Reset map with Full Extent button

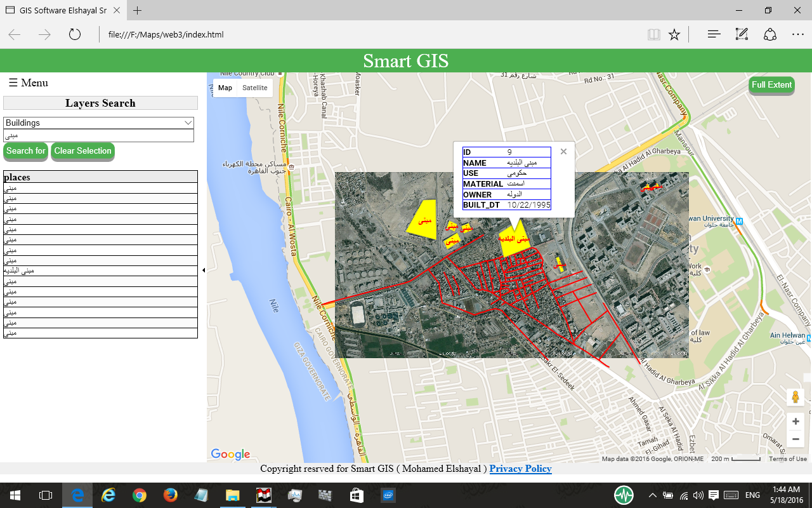click(771, 85)
